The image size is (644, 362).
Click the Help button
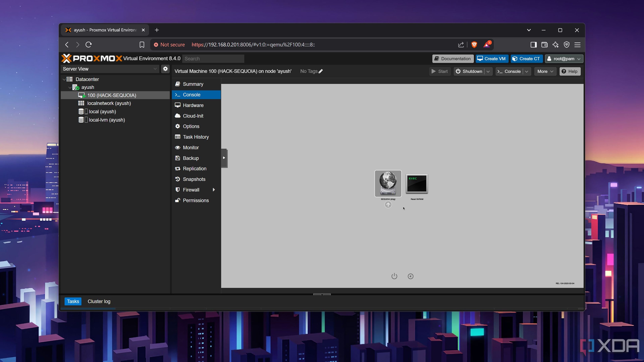570,71
